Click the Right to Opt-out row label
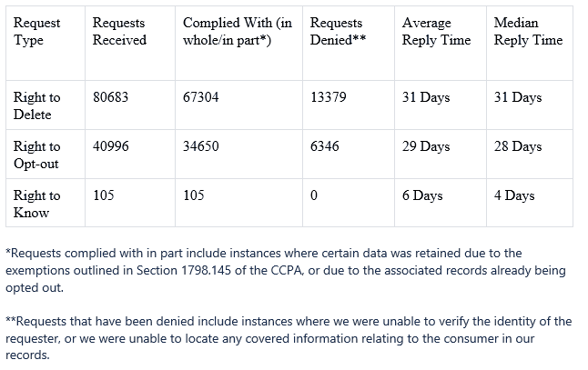 coord(36,155)
